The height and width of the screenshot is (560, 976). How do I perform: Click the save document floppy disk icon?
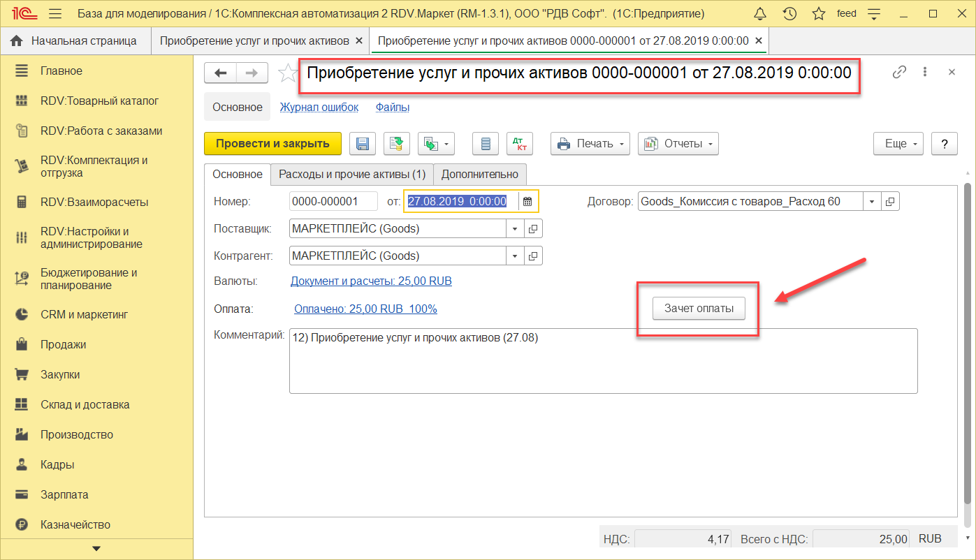363,144
